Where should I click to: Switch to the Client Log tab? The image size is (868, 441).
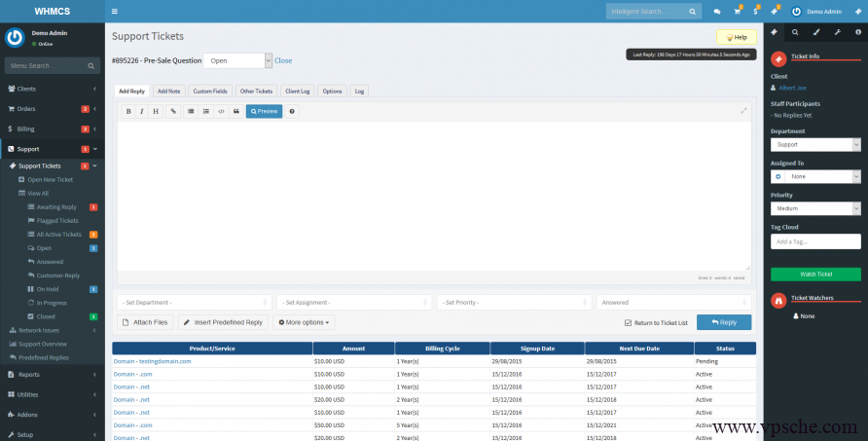point(297,91)
